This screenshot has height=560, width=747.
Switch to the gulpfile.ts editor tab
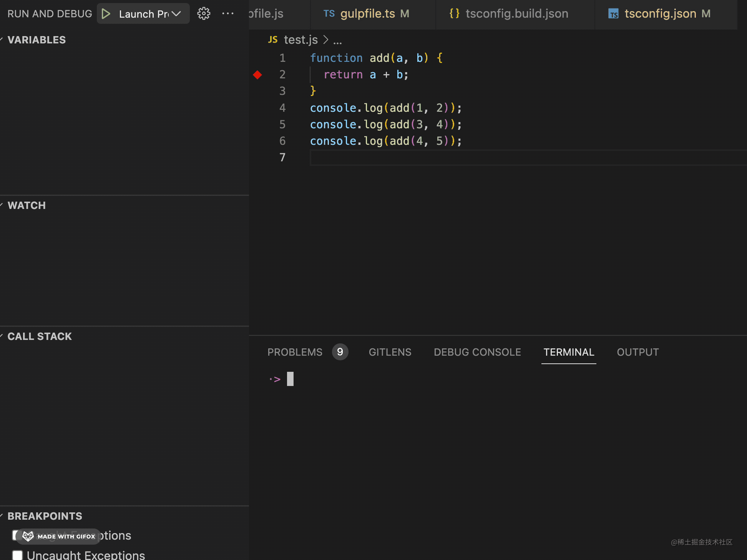[367, 14]
